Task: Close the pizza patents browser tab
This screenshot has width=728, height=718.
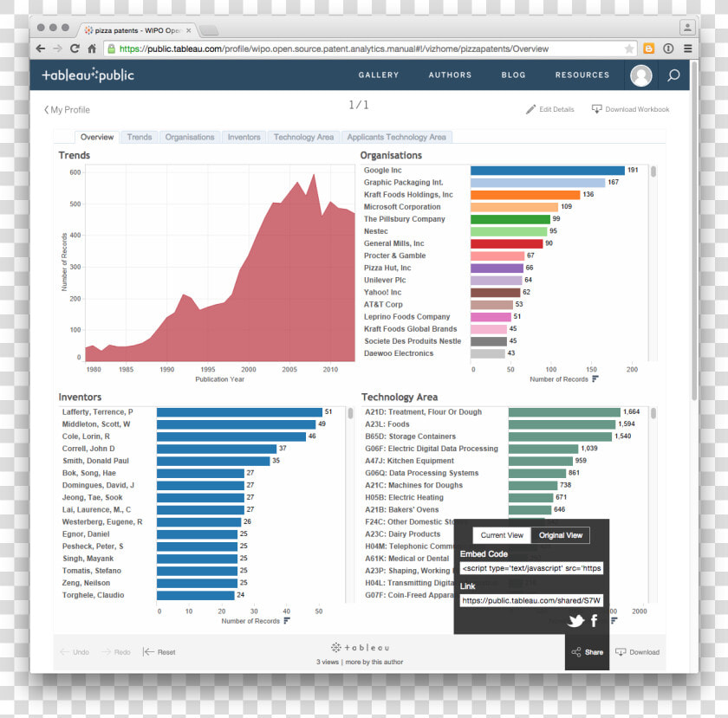Action: coord(189,30)
